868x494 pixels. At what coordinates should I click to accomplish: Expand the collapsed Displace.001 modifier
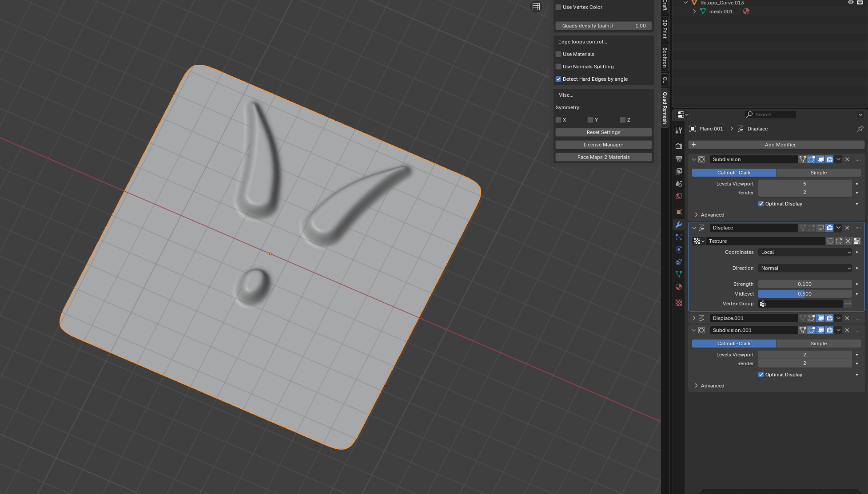click(694, 318)
